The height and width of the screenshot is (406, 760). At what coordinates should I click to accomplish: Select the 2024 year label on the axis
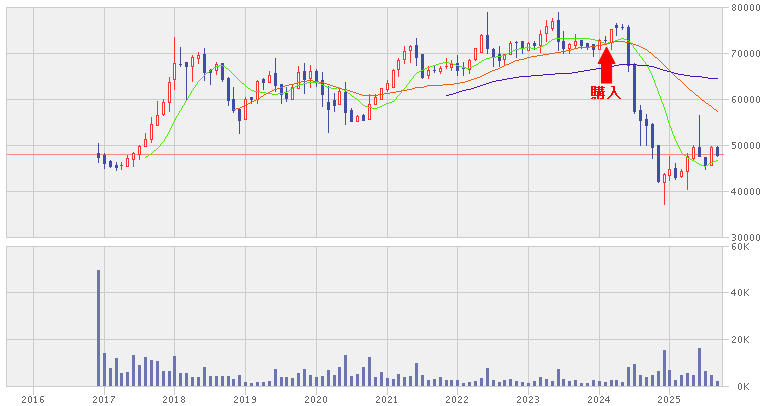click(x=599, y=398)
